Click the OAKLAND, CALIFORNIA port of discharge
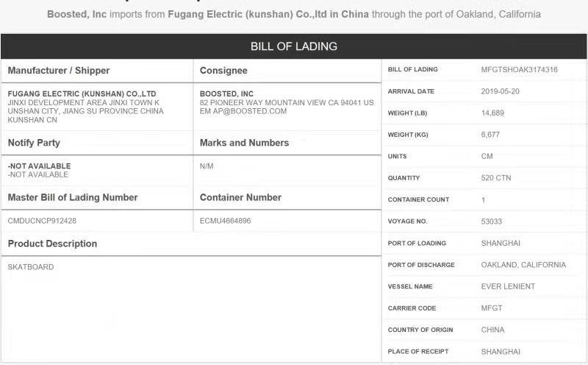Screen dimensions: 588x365 [523, 265]
